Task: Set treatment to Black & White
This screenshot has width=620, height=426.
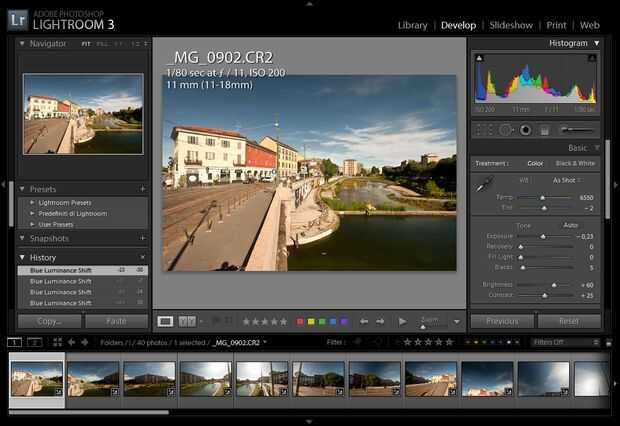Action: [x=574, y=163]
